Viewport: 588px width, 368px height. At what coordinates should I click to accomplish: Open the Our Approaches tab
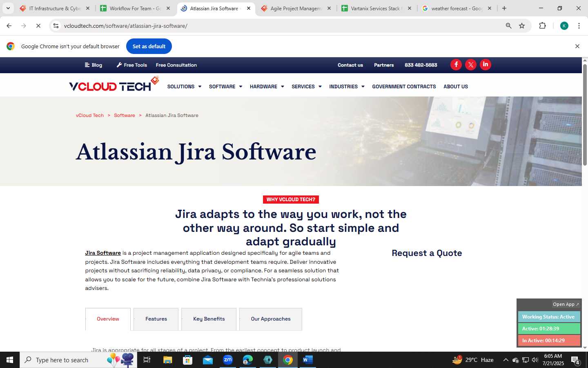[271, 319]
